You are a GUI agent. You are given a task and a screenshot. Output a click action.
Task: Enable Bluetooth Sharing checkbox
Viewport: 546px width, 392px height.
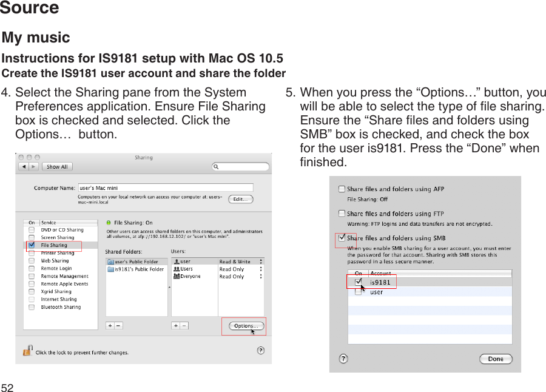32,307
